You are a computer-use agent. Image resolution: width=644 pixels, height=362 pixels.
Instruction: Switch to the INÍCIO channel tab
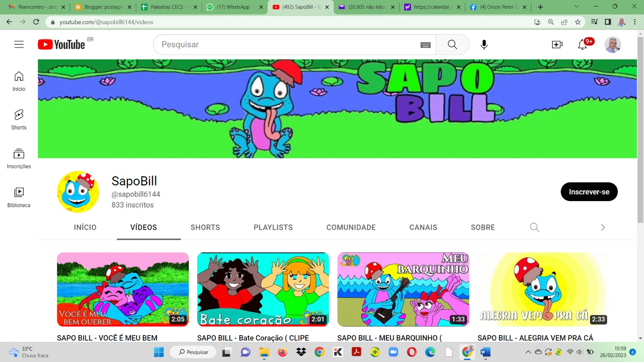point(85,227)
